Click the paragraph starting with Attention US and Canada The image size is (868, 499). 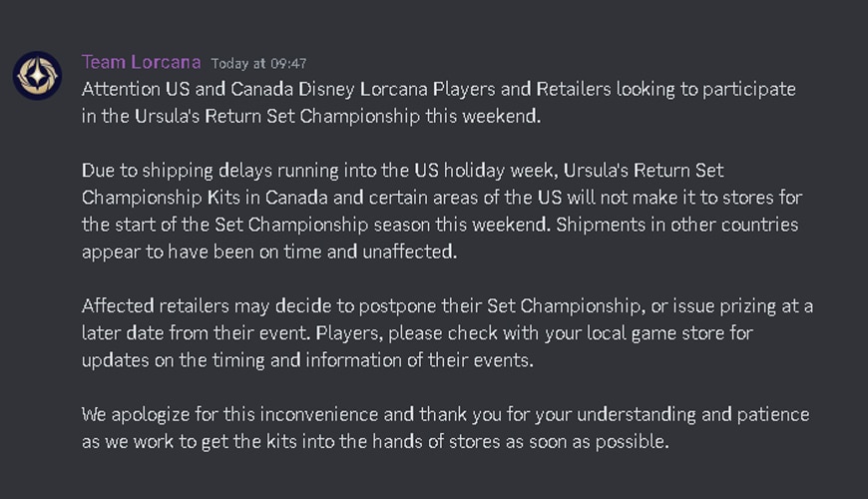[x=438, y=103]
